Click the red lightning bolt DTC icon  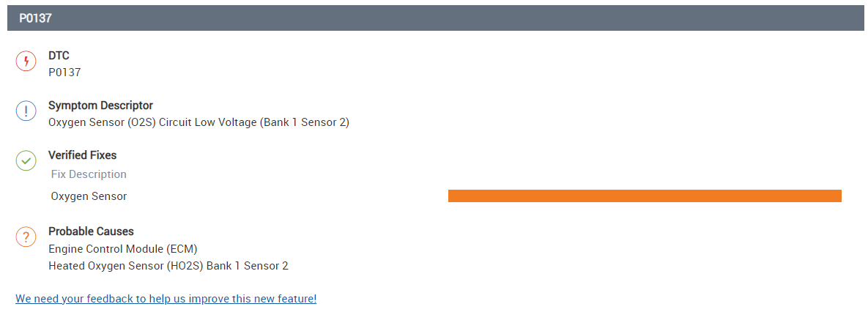pyautogui.click(x=26, y=62)
